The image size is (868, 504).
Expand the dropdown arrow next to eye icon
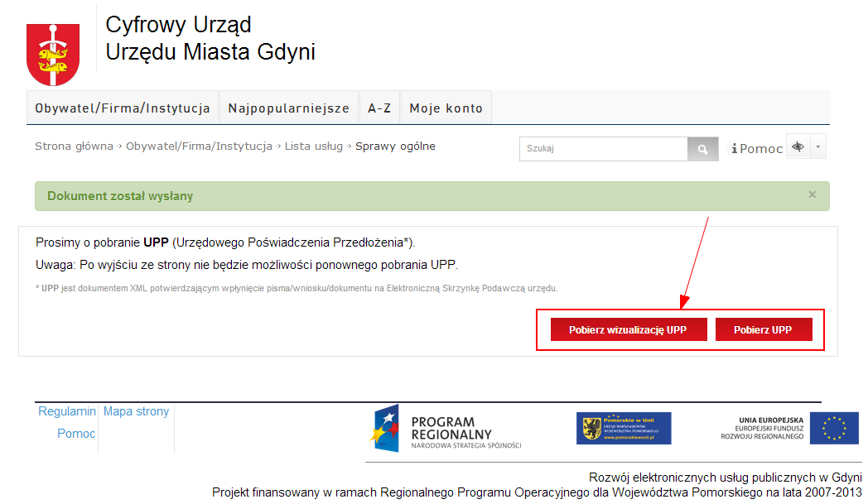coord(818,146)
